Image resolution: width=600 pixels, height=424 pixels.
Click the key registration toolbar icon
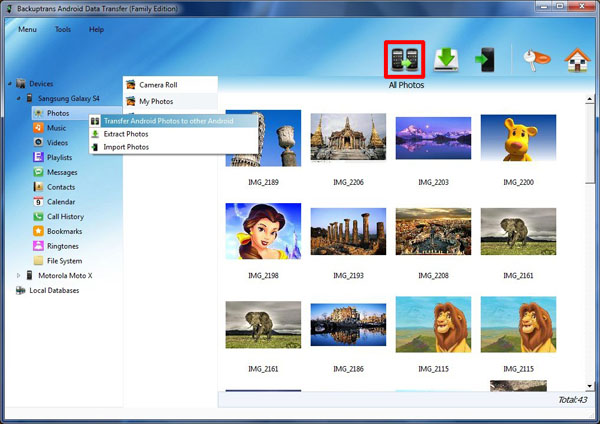click(x=531, y=59)
